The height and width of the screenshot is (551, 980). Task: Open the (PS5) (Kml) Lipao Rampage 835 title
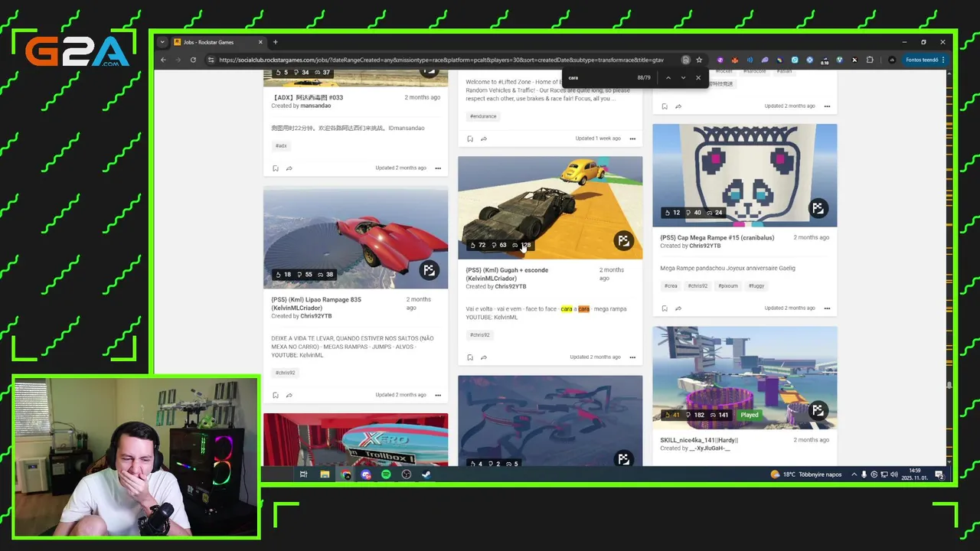click(x=316, y=304)
